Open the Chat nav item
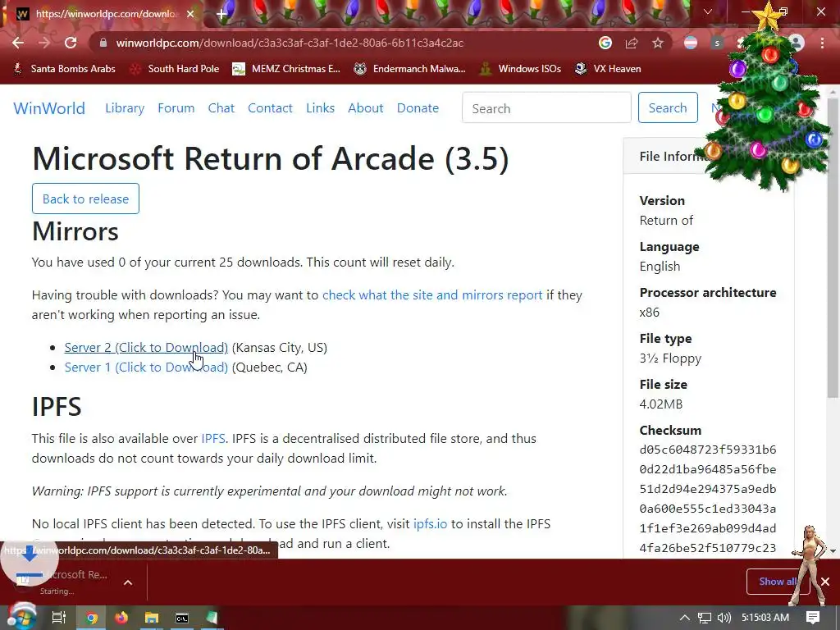840x630 pixels. click(x=221, y=108)
